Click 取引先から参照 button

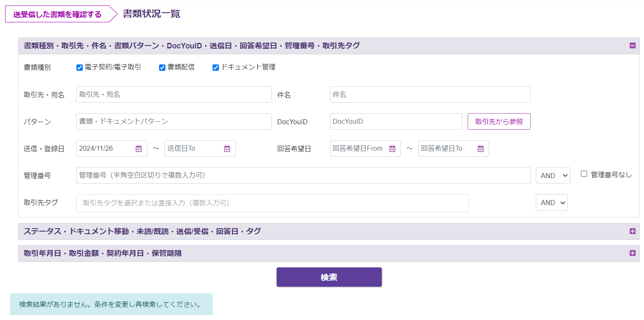pyautogui.click(x=499, y=122)
